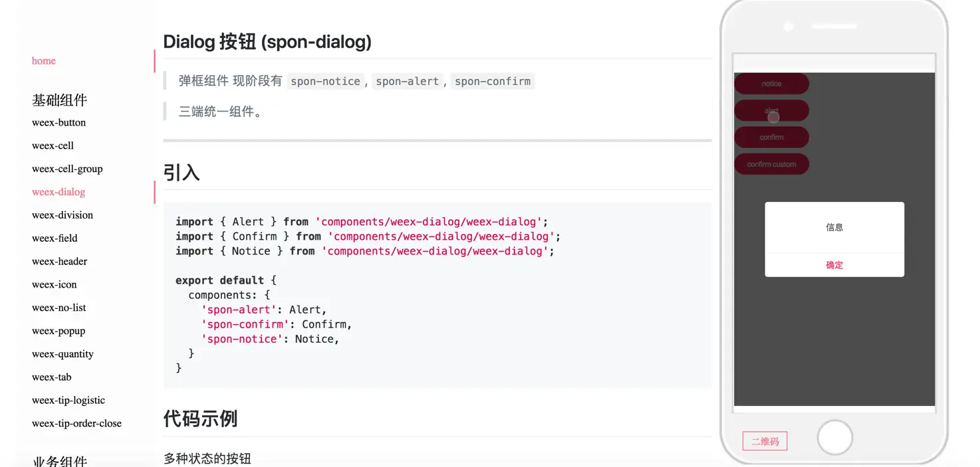Tap the notice button in phone preview
980x467 pixels.
(x=771, y=84)
